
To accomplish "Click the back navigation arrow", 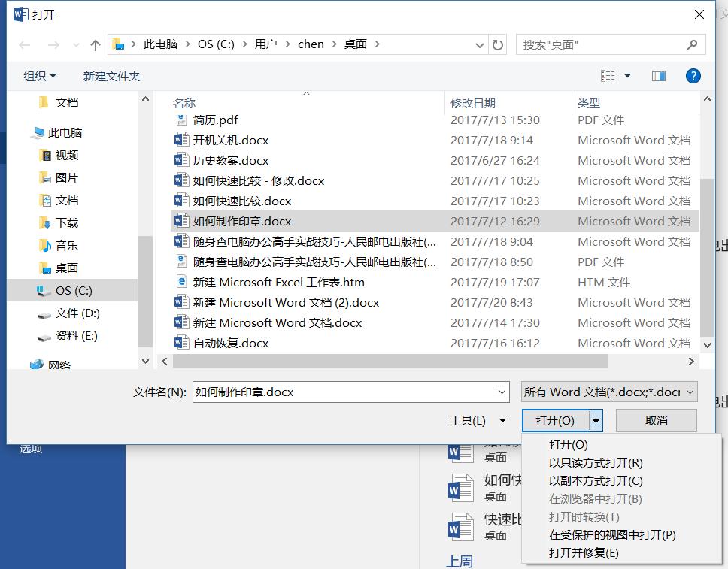I will (24, 44).
